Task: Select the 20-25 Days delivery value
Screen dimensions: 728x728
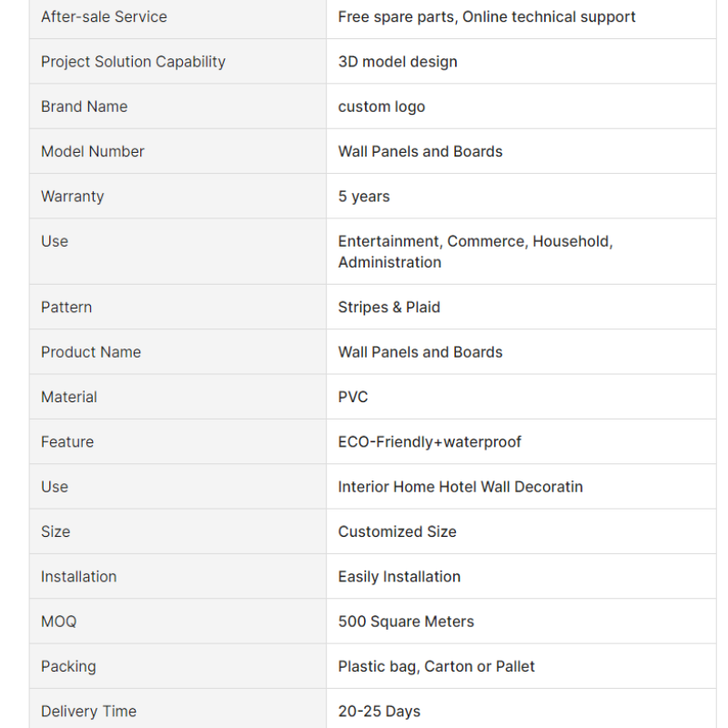Action: [x=379, y=712]
